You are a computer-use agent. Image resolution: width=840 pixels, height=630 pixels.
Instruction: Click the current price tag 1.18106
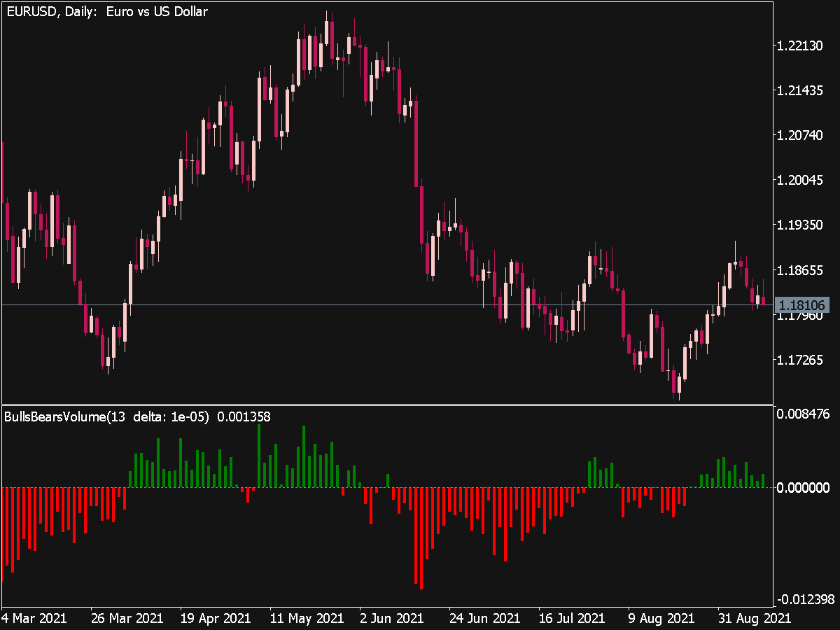pos(804,305)
